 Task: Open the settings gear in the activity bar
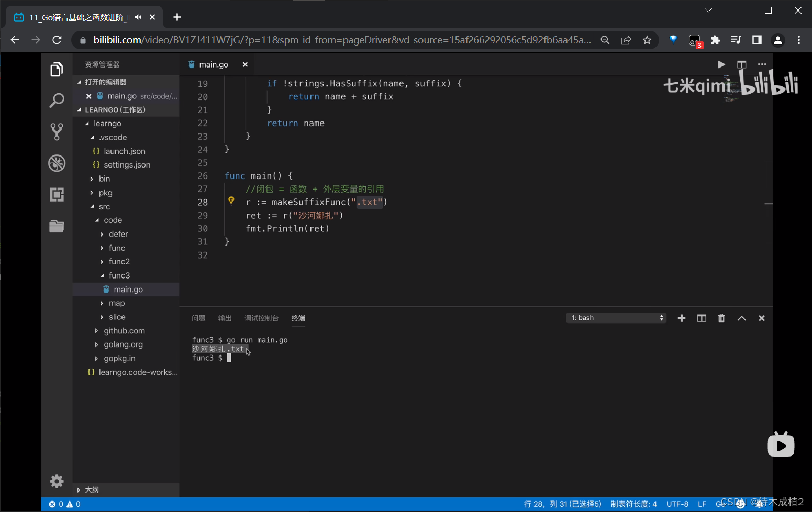click(57, 481)
